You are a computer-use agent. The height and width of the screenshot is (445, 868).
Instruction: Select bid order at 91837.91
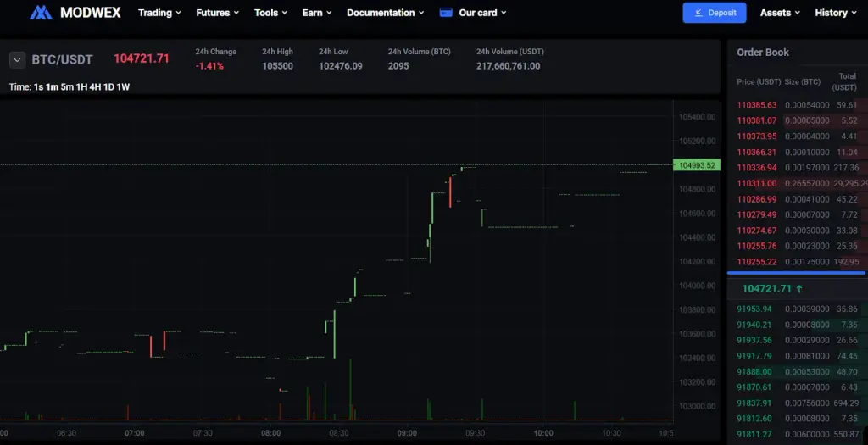tap(798, 403)
